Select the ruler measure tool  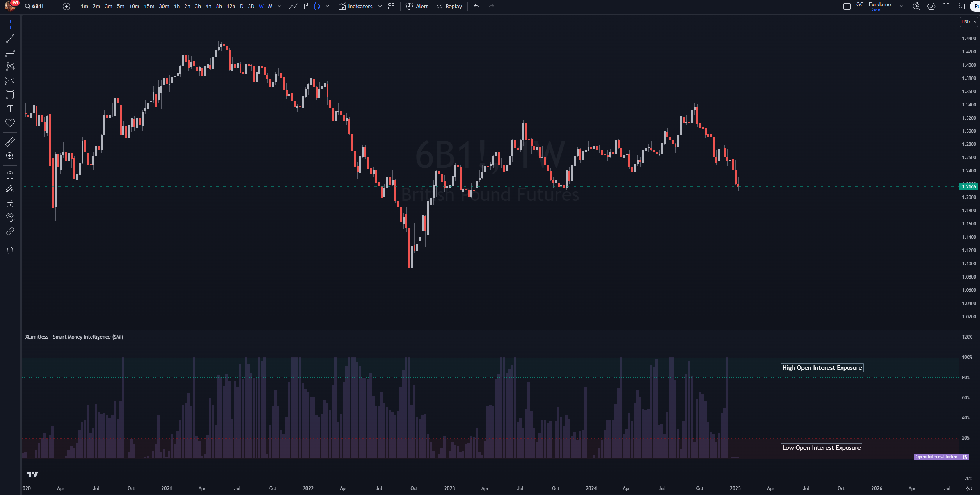pyautogui.click(x=10, y=142)
